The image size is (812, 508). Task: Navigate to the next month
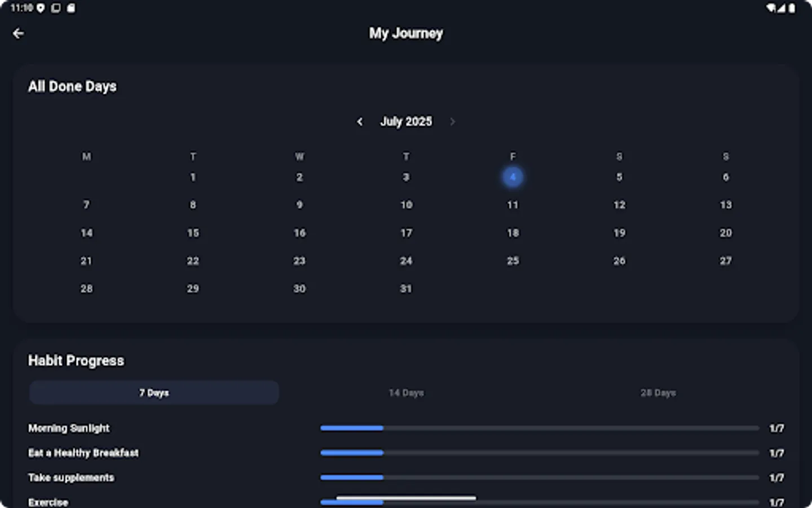(452, 121)
